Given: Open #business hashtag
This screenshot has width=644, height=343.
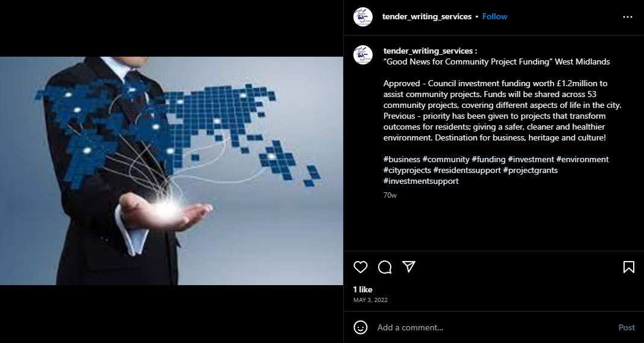Looking at the screenshot, I should coord(402,159).
